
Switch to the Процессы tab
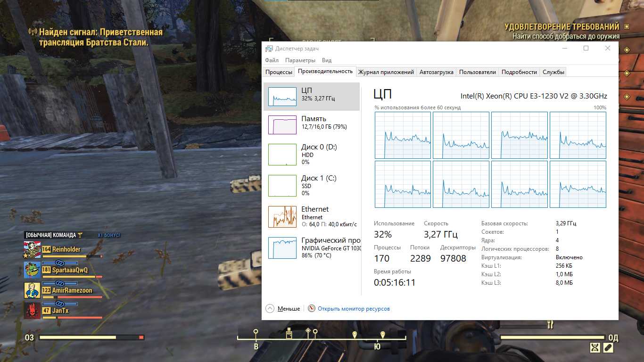click(279, 72)
